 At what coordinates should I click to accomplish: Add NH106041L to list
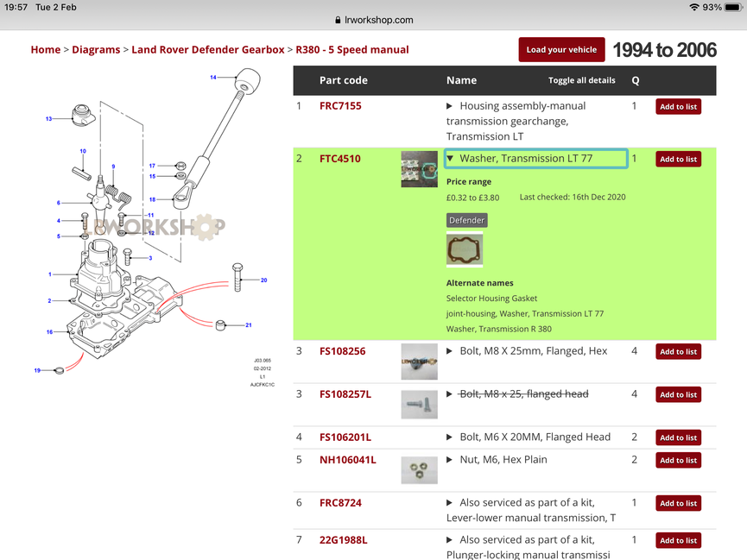(x=679, y=461)
